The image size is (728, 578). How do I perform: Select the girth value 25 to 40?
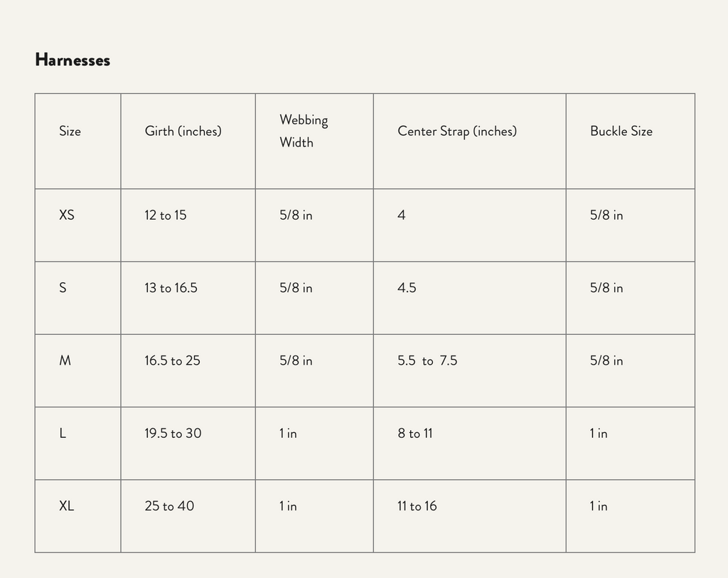point(169,506)
